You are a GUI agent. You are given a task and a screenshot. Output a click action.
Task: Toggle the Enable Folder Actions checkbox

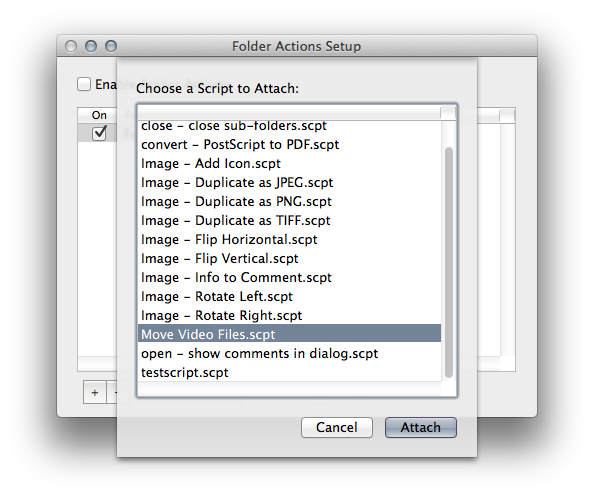[84, 84]
